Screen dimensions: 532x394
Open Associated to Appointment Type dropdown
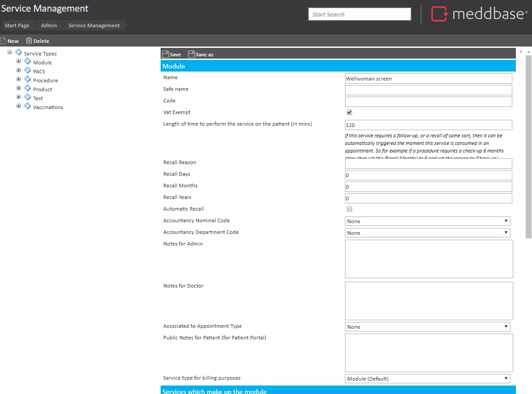coord(428,327)
